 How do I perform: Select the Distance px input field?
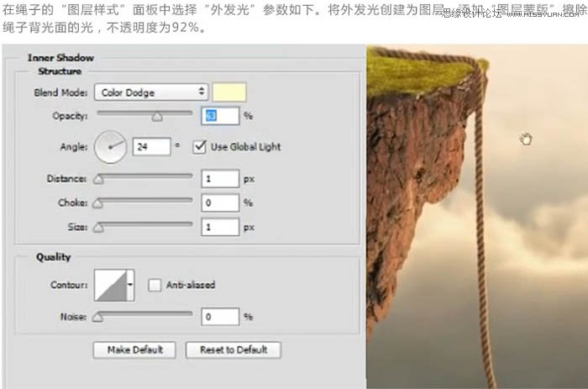point(219,179)
